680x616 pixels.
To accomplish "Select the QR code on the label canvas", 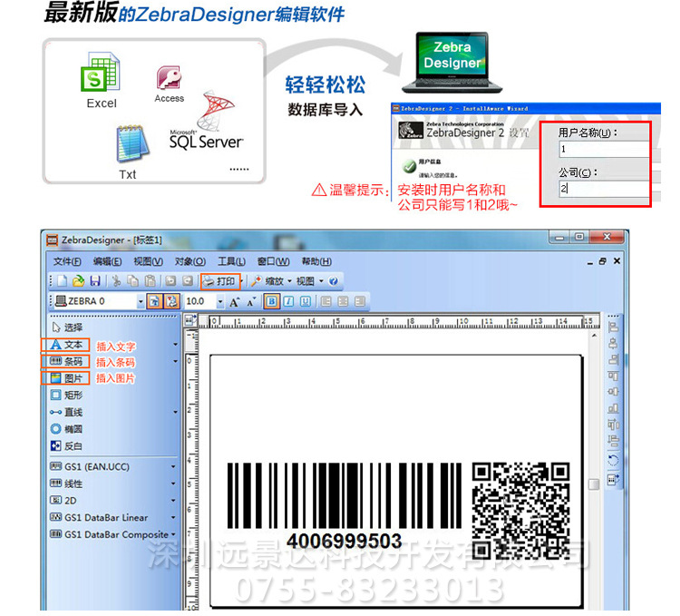I will coord(520,510).
